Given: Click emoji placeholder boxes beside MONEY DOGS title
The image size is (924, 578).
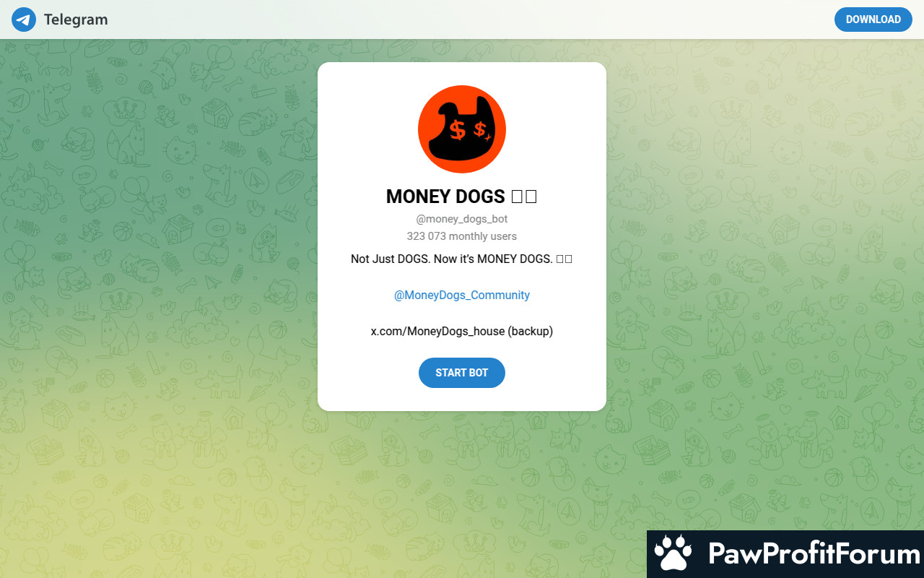Looking at the screenshot, I should click(x=524, y=197).
